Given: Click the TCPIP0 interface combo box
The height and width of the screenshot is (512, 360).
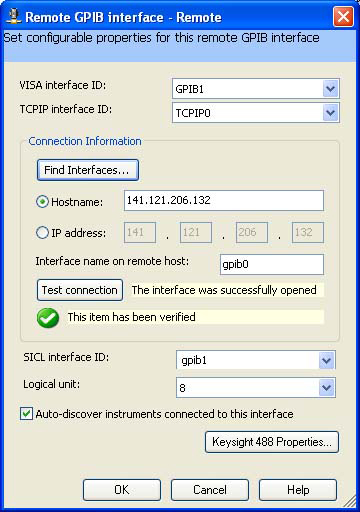Looking at the screenshot, I should coord(256,113).
